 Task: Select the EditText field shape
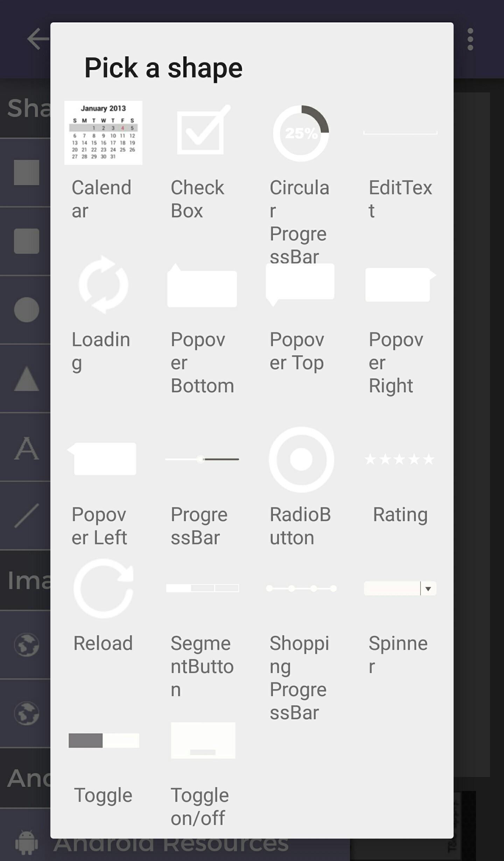[x=400, y=133]
